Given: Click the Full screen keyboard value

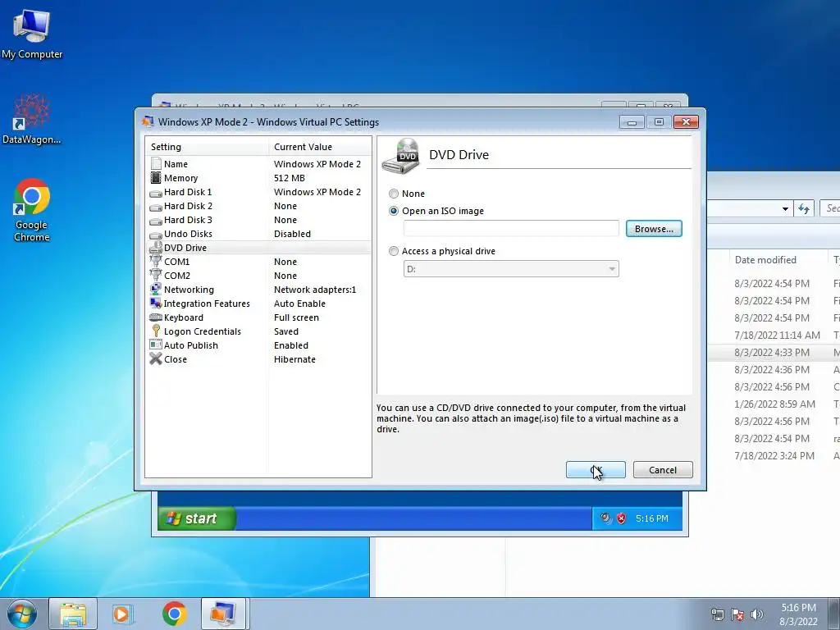Looking at the screenshot, I should (296, 317).
